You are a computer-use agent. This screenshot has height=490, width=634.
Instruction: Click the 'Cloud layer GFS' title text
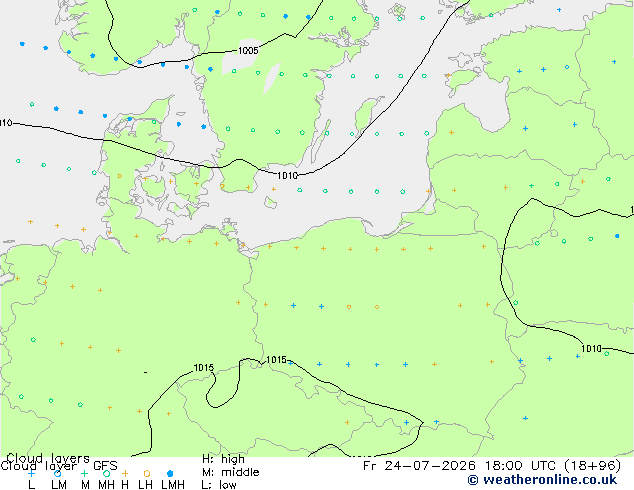[59, 466]
